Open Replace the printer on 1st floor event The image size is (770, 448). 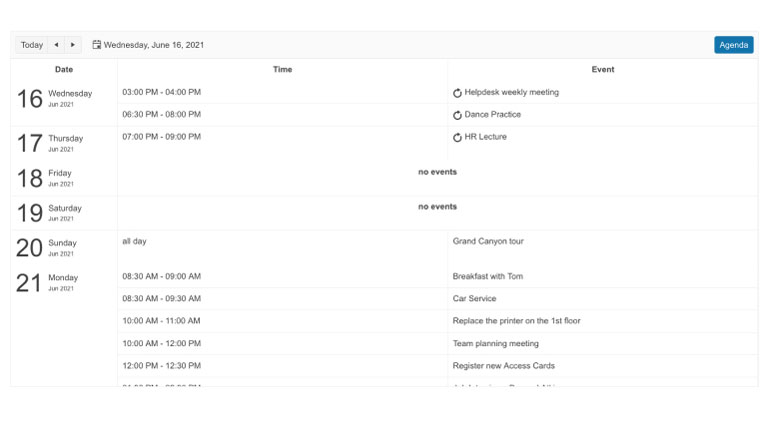pos(517,321)
